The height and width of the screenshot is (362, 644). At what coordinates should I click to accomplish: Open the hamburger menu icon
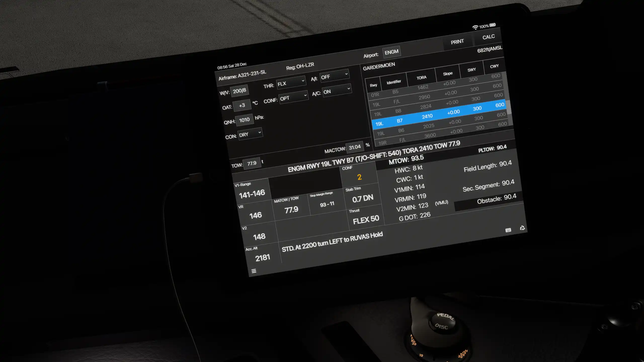[x=254, y=271]
